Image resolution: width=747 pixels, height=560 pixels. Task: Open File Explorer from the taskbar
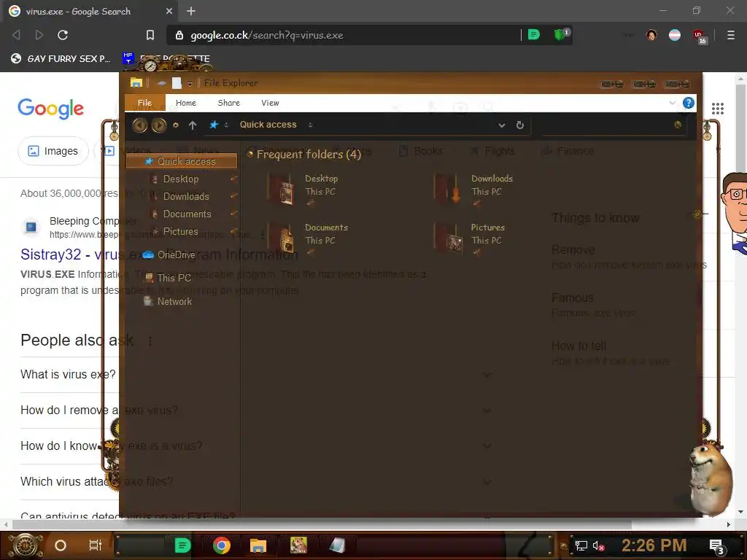point(258,545)
